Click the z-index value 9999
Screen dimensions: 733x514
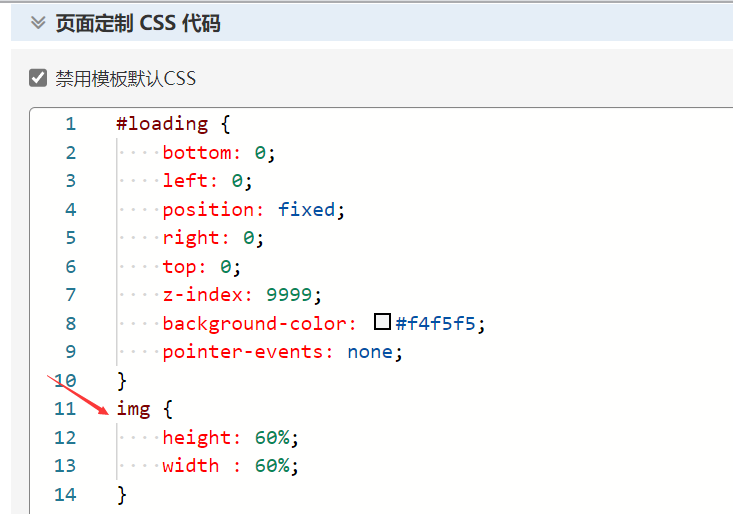tap(289, 295)
